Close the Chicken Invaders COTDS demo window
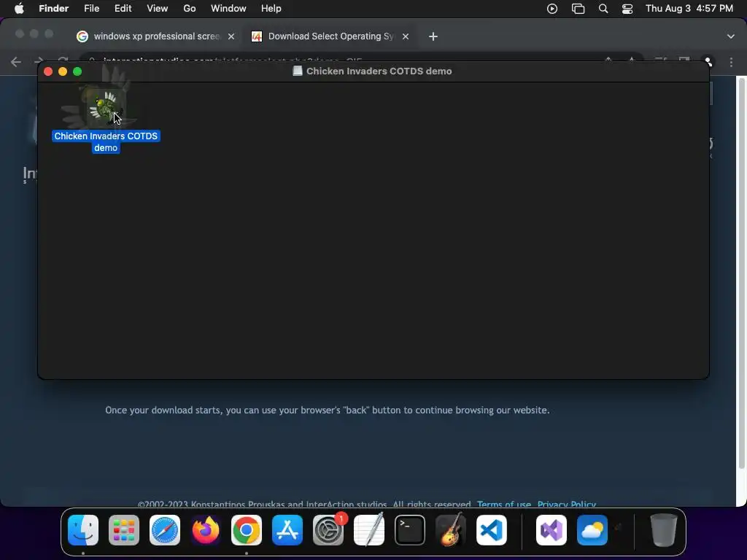This screenshot has height=560, width=747. 48,71
